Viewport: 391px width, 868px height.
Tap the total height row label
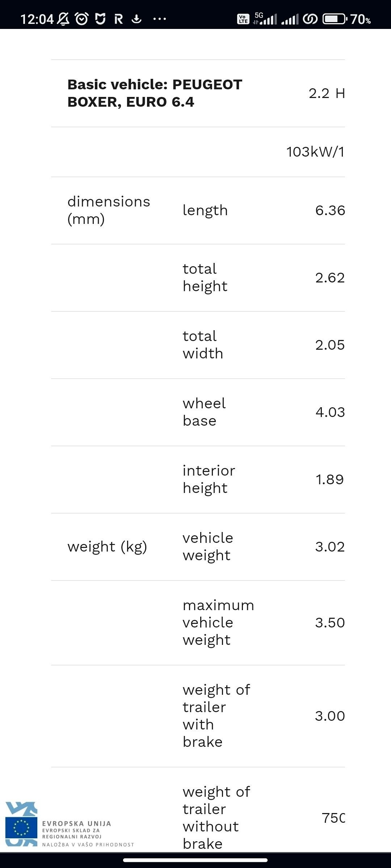pos(205,278)
